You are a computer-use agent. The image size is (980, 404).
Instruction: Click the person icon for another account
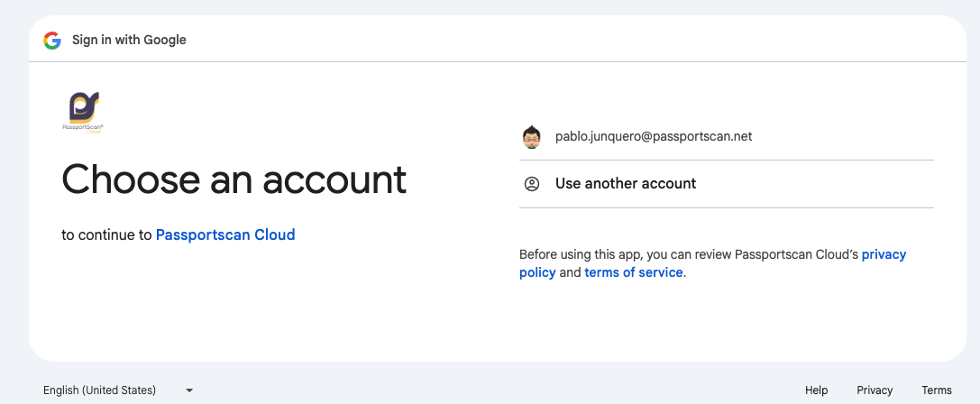pos(532,184)
